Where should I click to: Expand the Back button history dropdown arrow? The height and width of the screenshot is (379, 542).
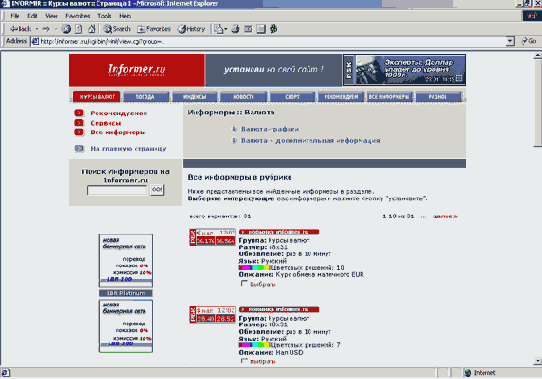[x=37, y=29]
